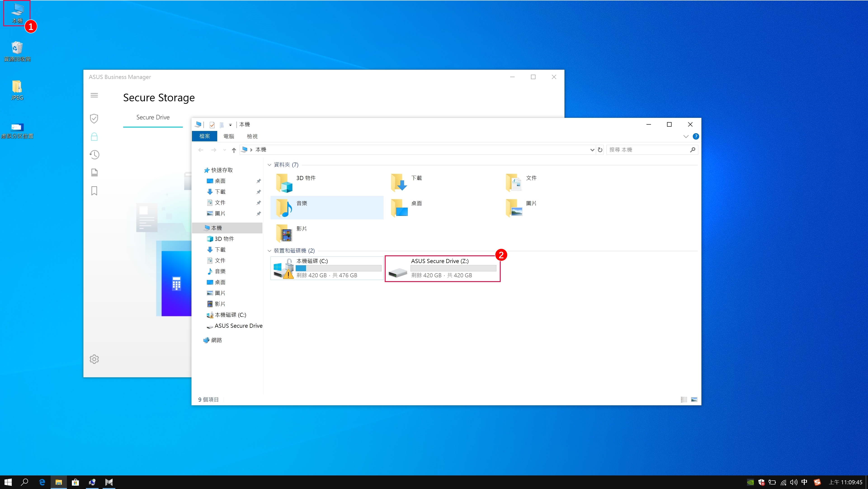Open ASUS Business Manager taskbar icon
Viewport: 868px width, 489px height.
pyautogui.click(x=109, y=482)
